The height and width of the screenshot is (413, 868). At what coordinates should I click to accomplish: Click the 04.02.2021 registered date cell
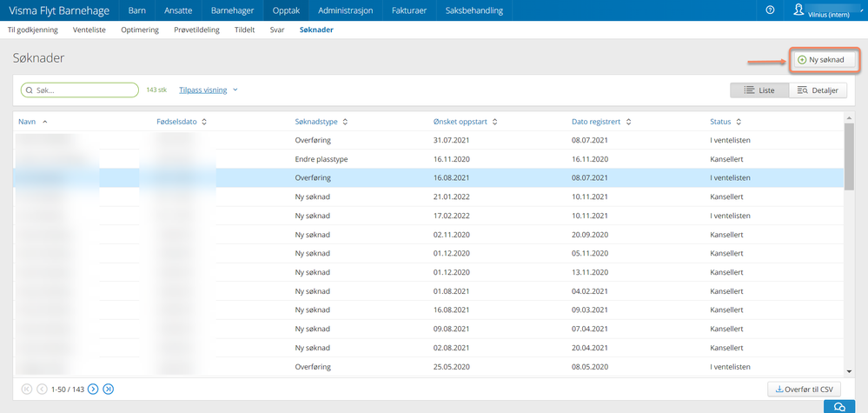tap(590, 291)
